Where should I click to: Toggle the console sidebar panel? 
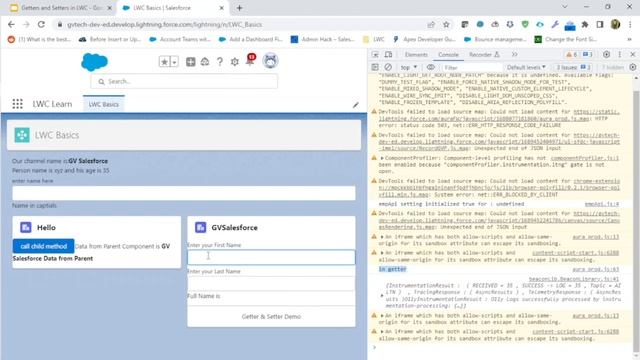point(375,67)
